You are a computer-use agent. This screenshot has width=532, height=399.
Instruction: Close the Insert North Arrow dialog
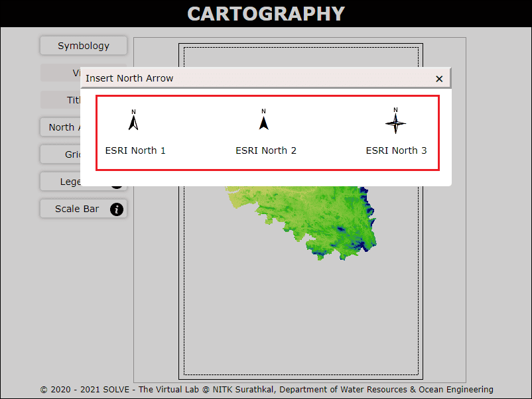pyautogui.click(x=439, y=78)
